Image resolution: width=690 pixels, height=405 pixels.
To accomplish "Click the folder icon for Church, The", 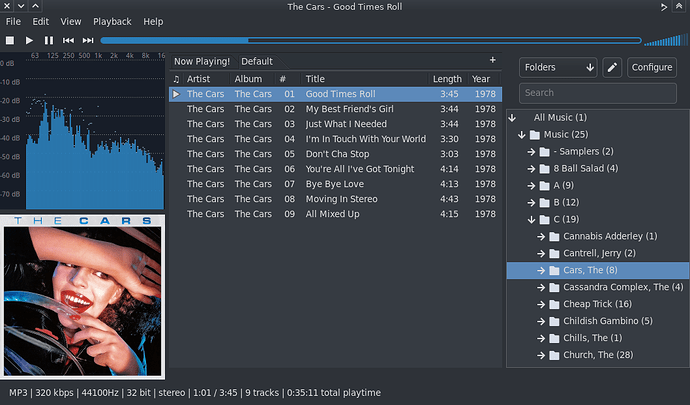I will click(554, 355).
